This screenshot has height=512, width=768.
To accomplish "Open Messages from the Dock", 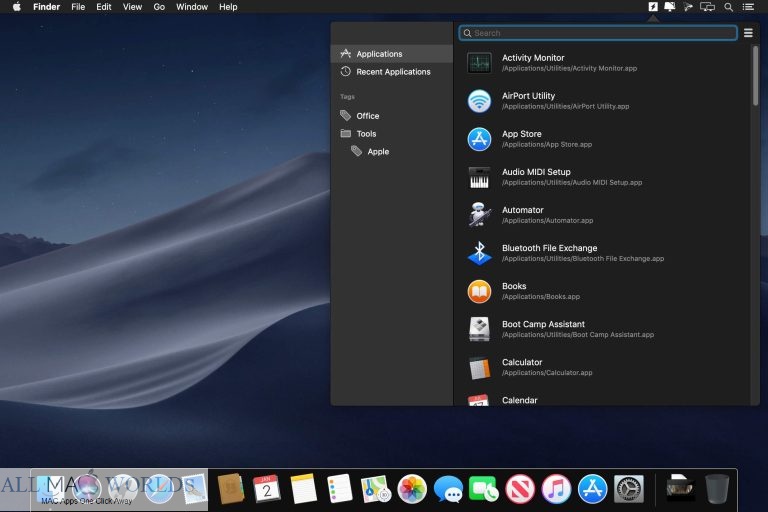I will (x=448, y=488).
